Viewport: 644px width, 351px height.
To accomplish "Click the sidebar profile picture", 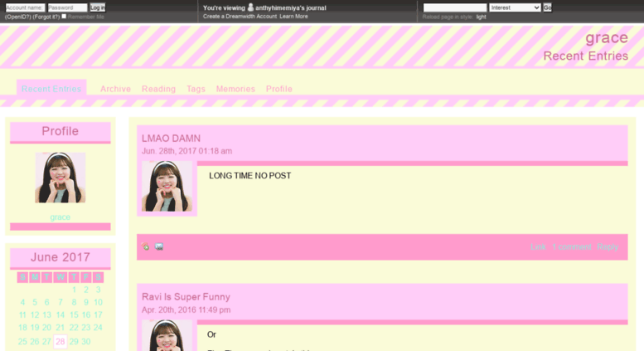I will [x=61, y=178].
